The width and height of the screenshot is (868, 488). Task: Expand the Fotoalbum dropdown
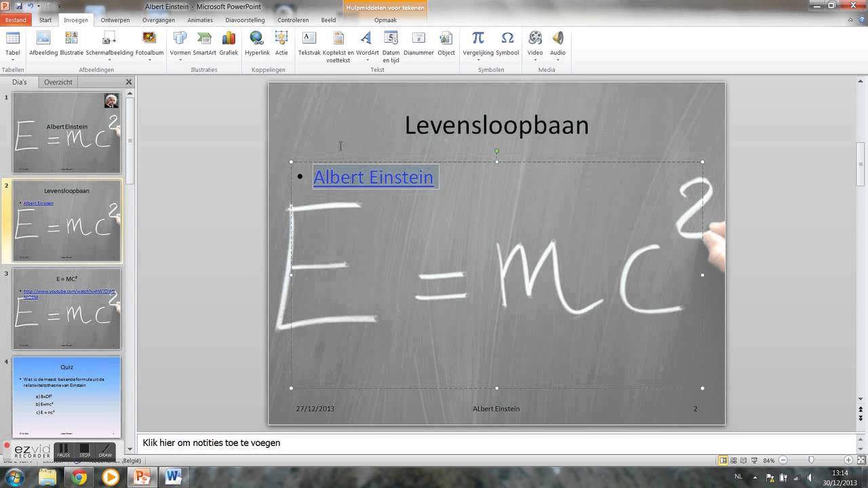tap(149, 46)
